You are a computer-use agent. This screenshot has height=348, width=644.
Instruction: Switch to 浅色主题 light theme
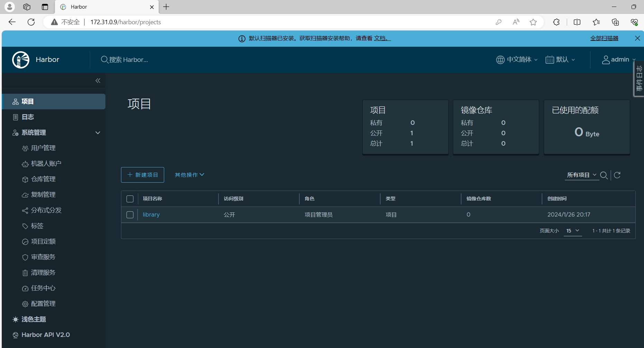pos(34,319)
